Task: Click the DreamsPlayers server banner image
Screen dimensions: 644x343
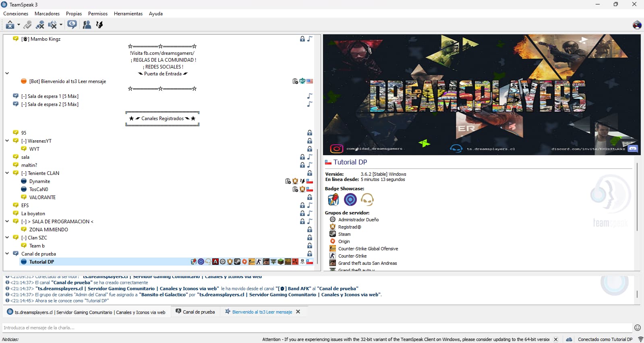Action: pyautogui.click(x=482, y=95)
